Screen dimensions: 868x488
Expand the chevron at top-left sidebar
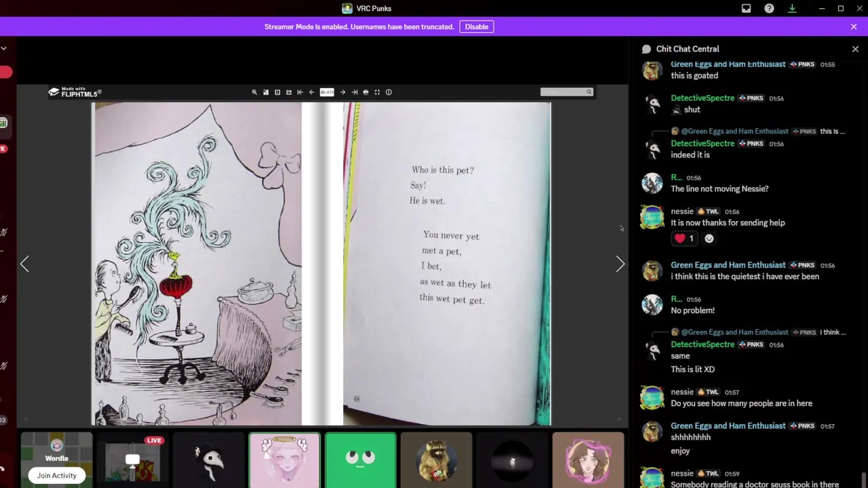click(3, 49)
